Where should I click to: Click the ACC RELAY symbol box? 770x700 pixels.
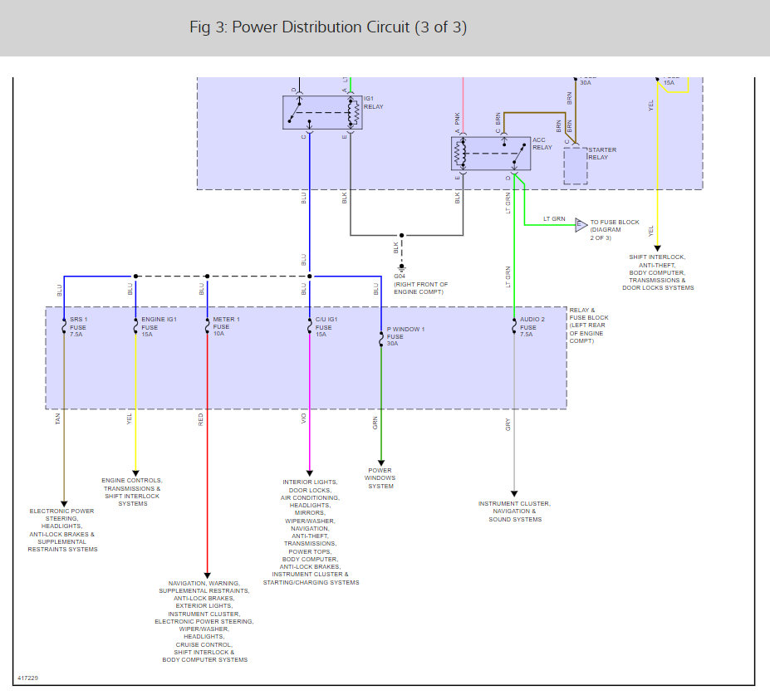click(x=491, y=154)
